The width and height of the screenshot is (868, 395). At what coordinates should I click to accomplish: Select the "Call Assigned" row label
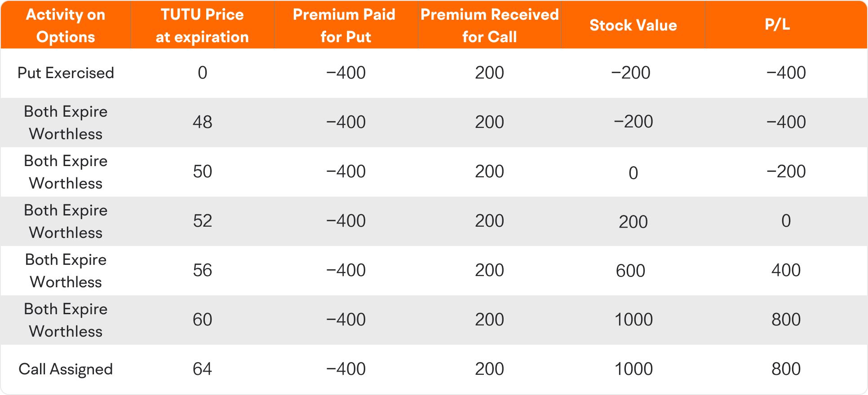[x=66, y=369]
